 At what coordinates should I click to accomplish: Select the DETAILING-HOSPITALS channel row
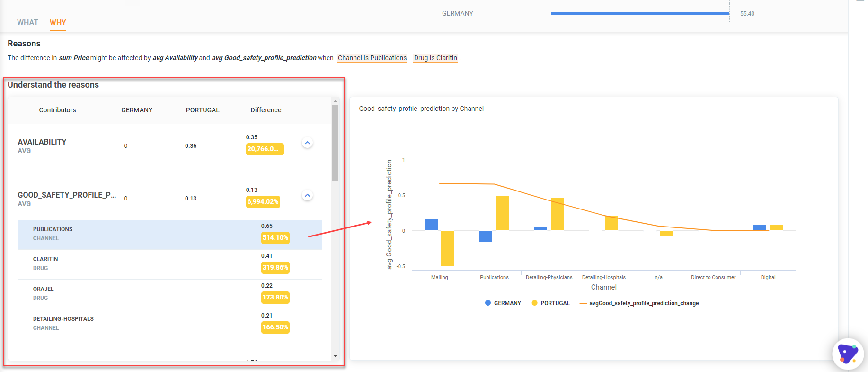(x=170, y=324)
